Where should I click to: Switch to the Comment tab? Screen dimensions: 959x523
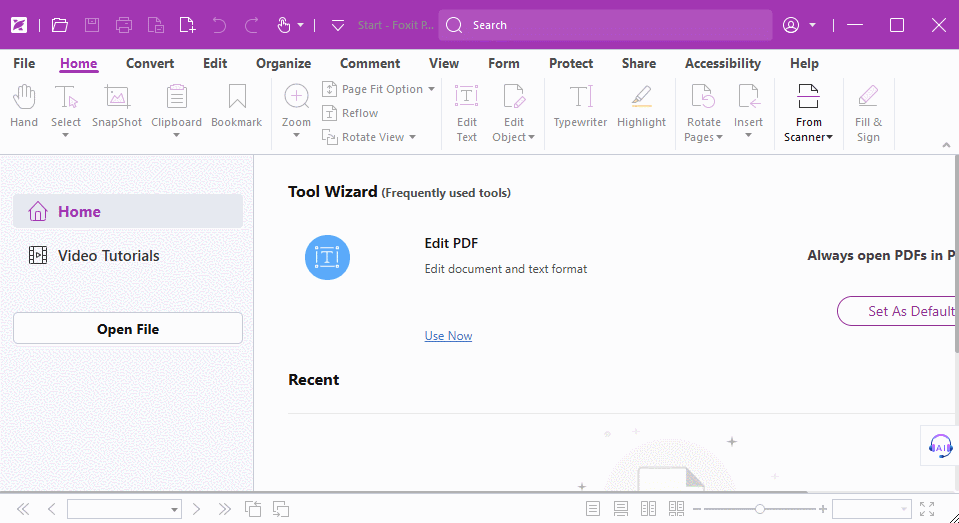coord(370,64)
